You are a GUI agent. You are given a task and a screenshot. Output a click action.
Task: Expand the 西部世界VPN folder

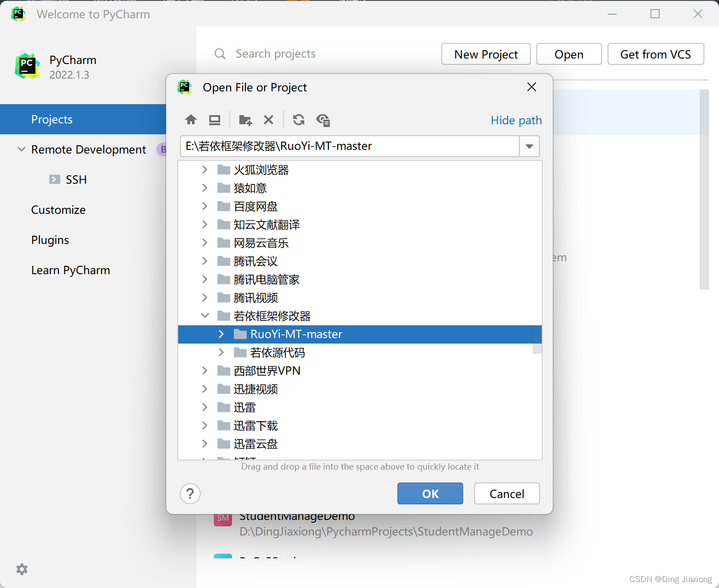205,371
